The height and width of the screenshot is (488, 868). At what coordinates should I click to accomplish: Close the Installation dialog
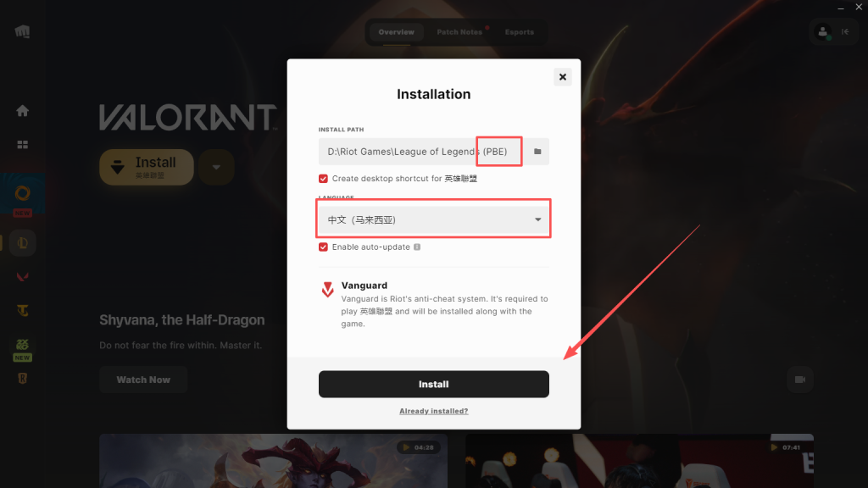point(563,77)
